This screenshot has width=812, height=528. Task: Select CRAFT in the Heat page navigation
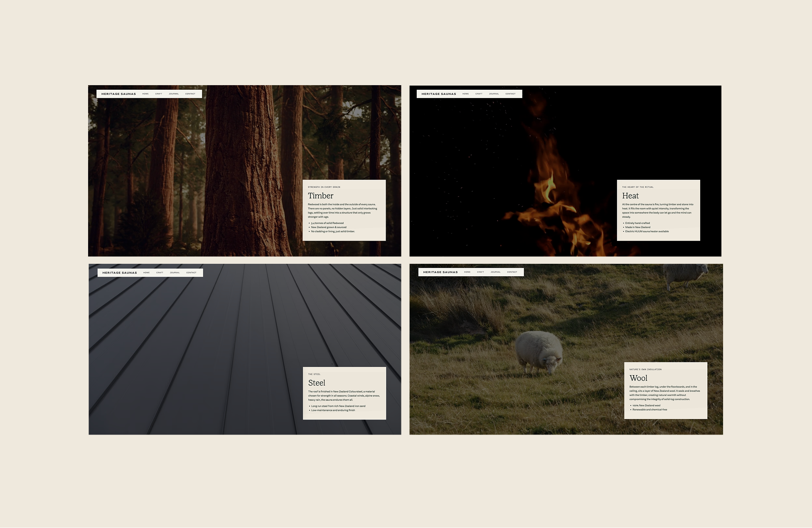[479, 94]
